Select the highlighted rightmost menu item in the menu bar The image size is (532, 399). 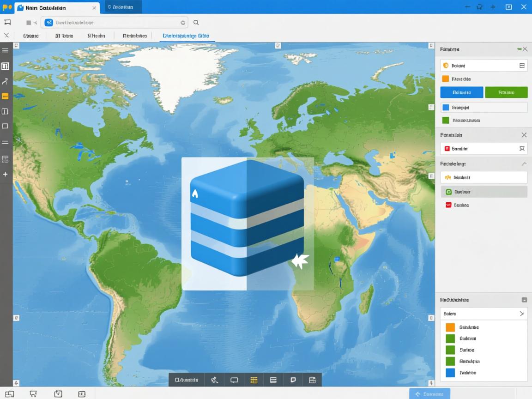[x=186, y=36]
